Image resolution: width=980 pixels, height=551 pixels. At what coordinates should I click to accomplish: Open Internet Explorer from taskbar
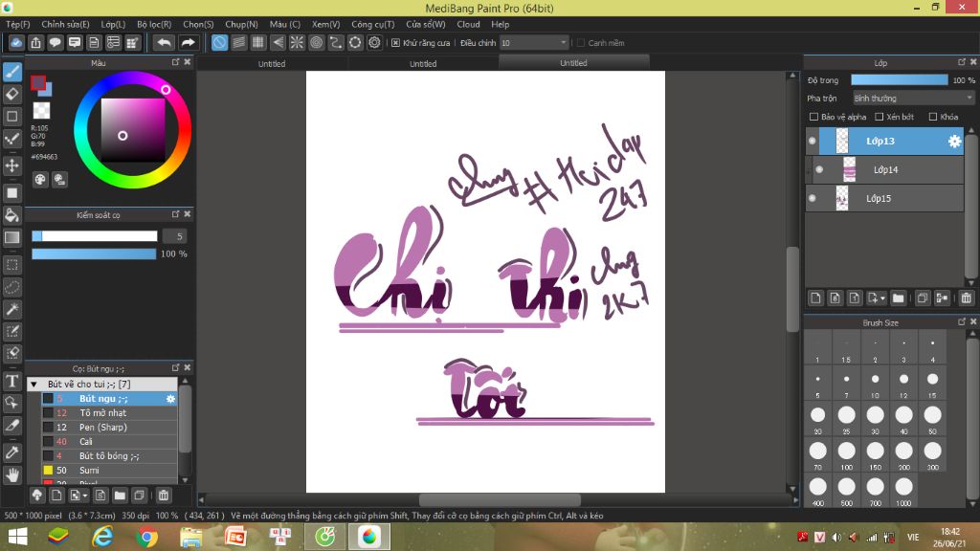(x=102, y=537)
